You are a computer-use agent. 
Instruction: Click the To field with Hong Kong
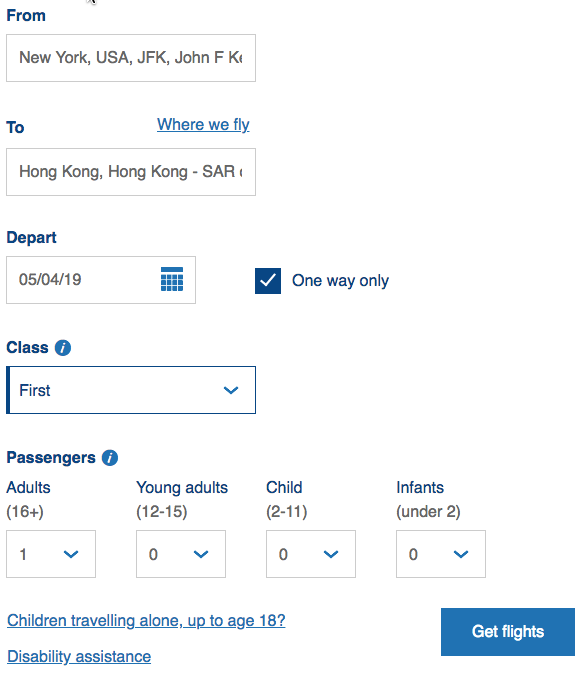tap(131, 172)
